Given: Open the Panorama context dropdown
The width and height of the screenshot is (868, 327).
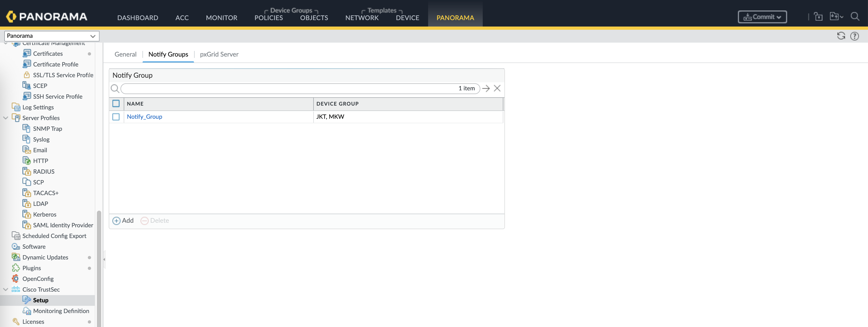Looking at the screenshot, I should [x=52, y=36].
